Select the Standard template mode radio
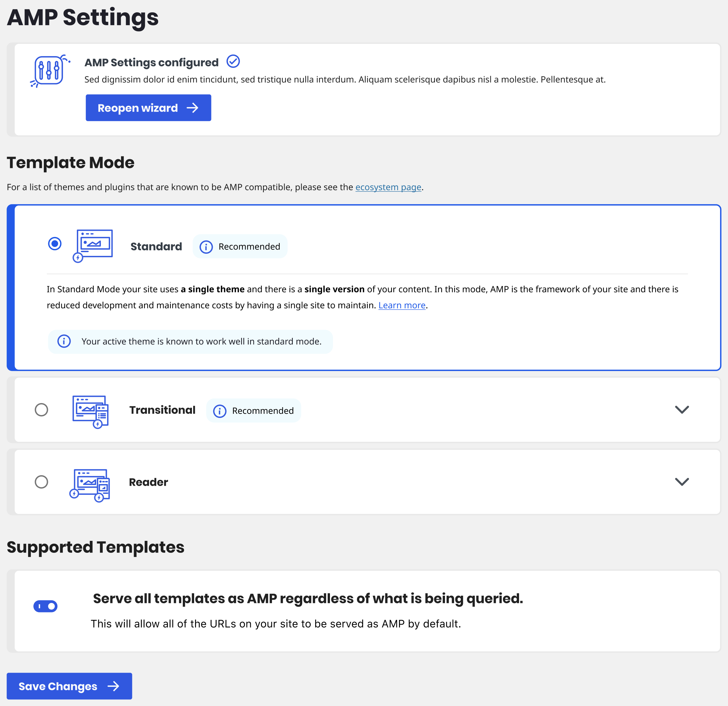Screen dimensions: 728x706 (55, 244)
